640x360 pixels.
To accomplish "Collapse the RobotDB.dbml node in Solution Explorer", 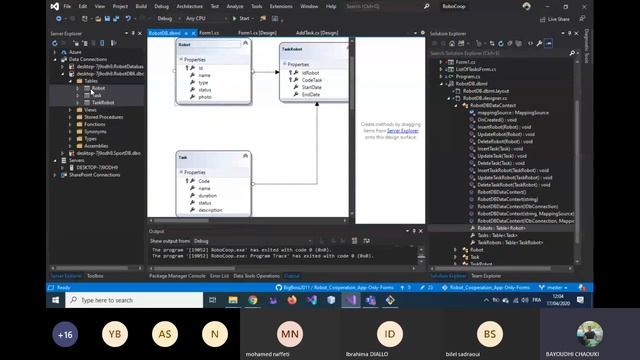I will click(x=441, y=84).
